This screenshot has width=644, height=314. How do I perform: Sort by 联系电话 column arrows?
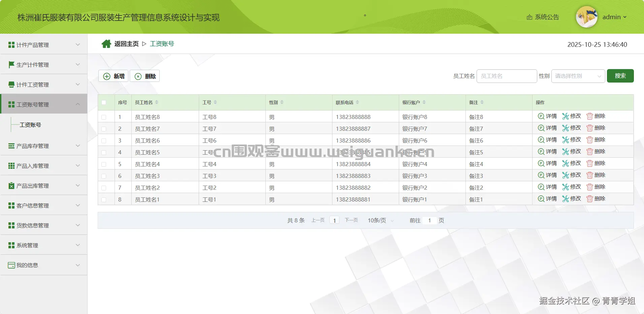coord(357,102)
